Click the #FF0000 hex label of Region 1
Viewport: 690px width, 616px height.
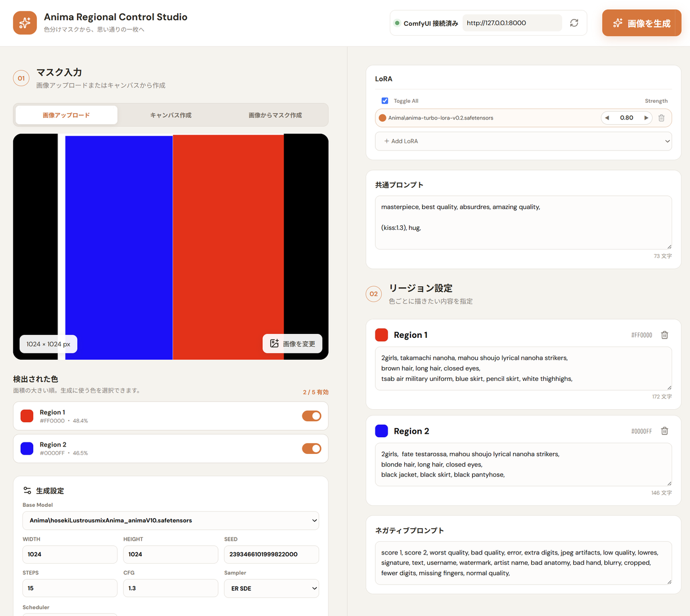642,335
